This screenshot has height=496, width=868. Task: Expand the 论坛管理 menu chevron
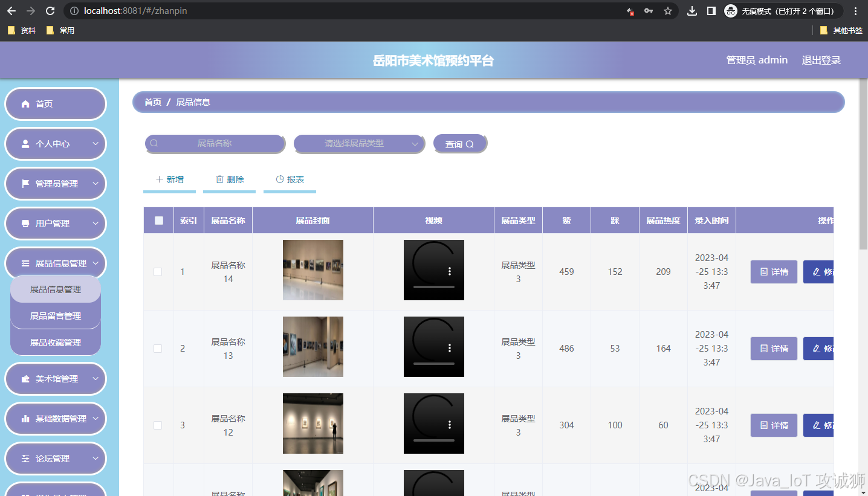[96, 459]
